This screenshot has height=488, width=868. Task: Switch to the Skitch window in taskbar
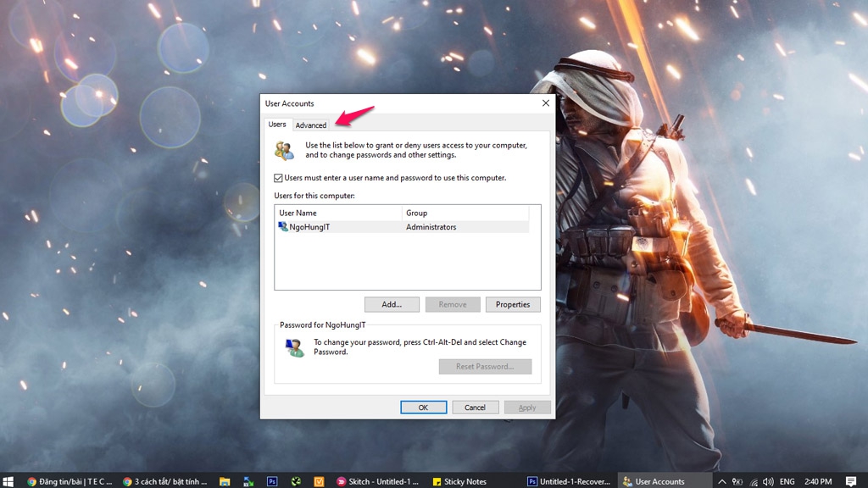click(378, 481)
